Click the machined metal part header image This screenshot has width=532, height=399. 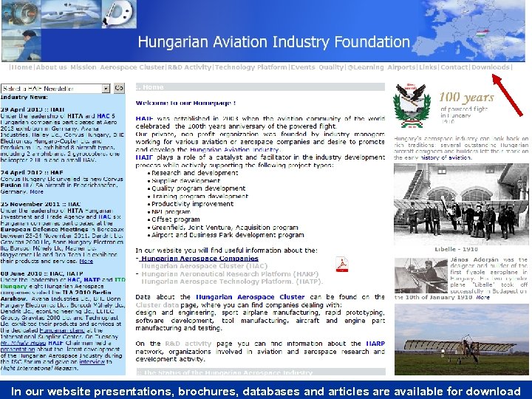119,14
